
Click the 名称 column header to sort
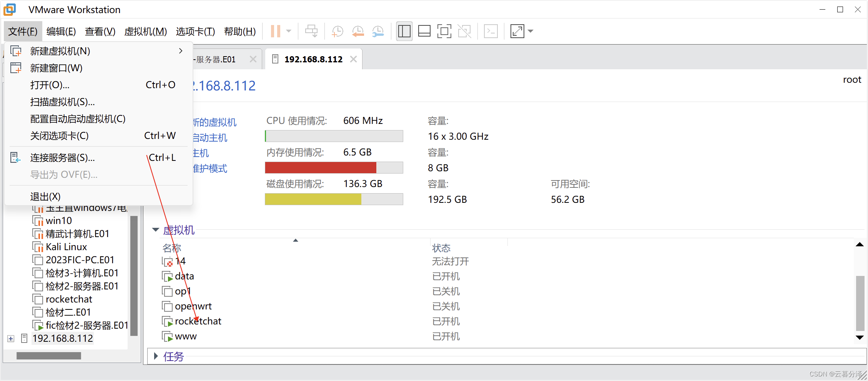pyautogui.click(x=172, y=248)
